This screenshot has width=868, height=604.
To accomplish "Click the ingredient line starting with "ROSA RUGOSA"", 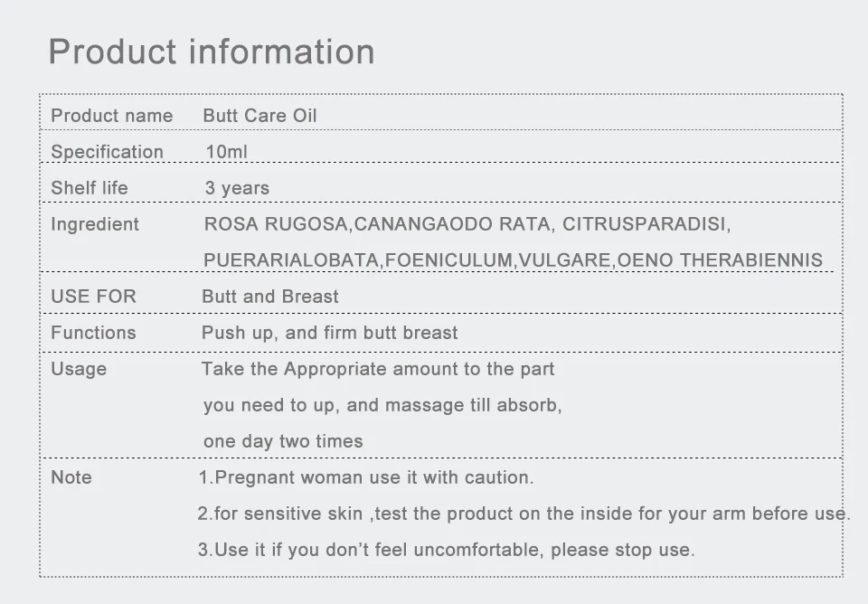I will tap(467, 224).
